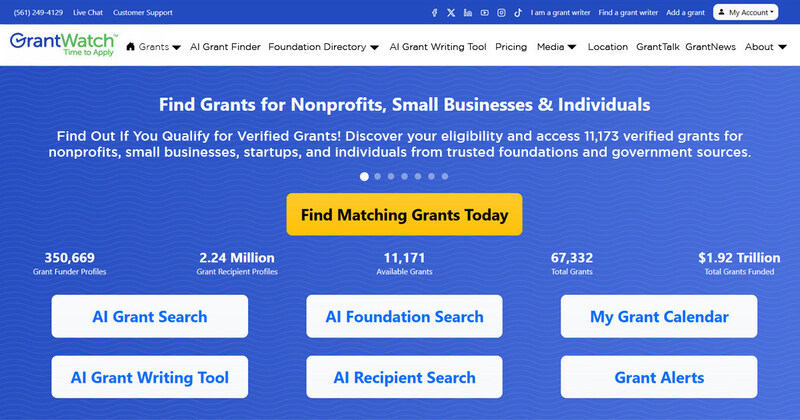Open the Facebook social icon
The height and width of the screenshot is (420, 800).
pos(434,13)
